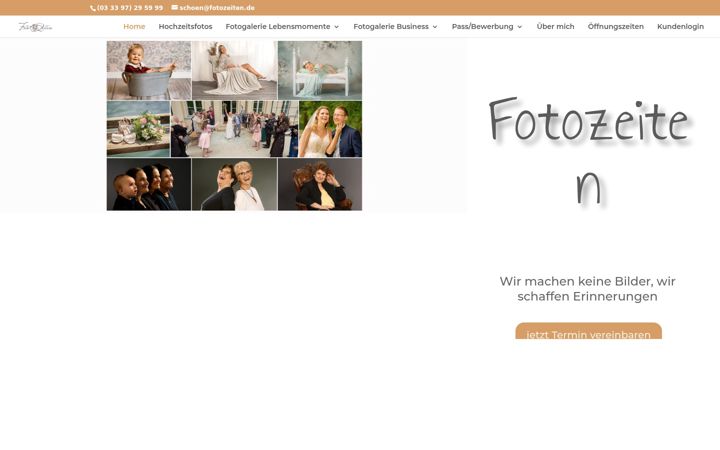Click two laughing women photo

click(x=235, y=184)
